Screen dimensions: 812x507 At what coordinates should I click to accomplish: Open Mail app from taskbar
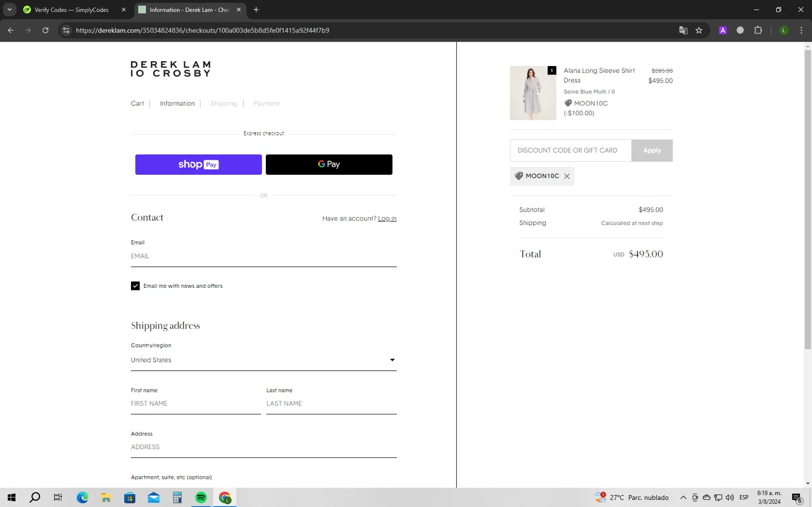[x=154, y=498]
